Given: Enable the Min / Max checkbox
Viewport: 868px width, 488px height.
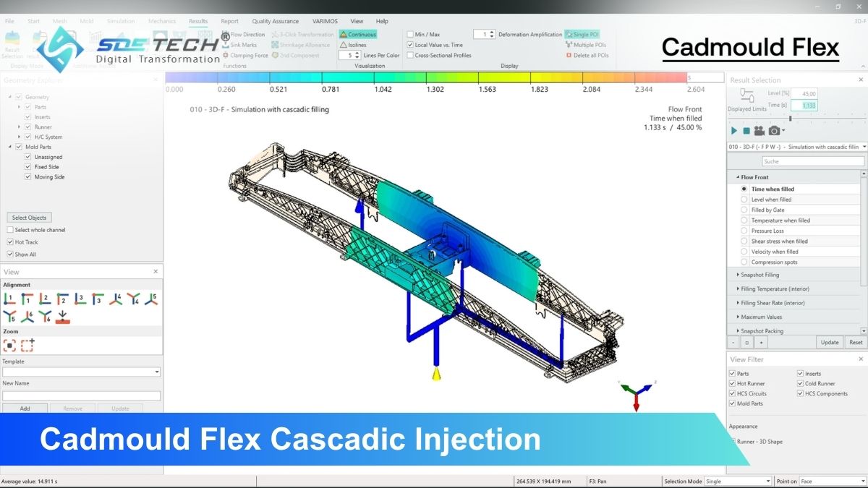Looking at the screenshot, I should pyautogui.click(x=410, y=34).
